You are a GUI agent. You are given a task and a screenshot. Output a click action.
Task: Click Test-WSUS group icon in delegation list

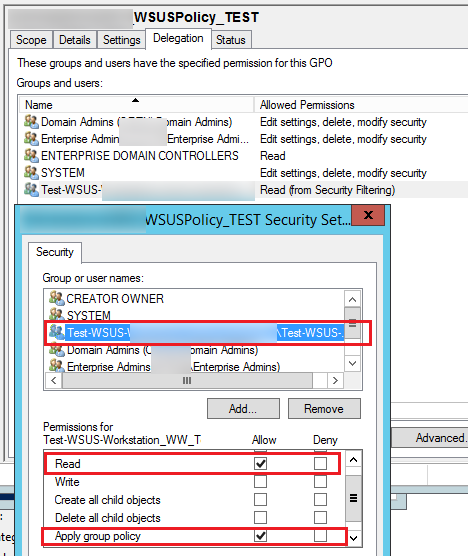point(31,190)
